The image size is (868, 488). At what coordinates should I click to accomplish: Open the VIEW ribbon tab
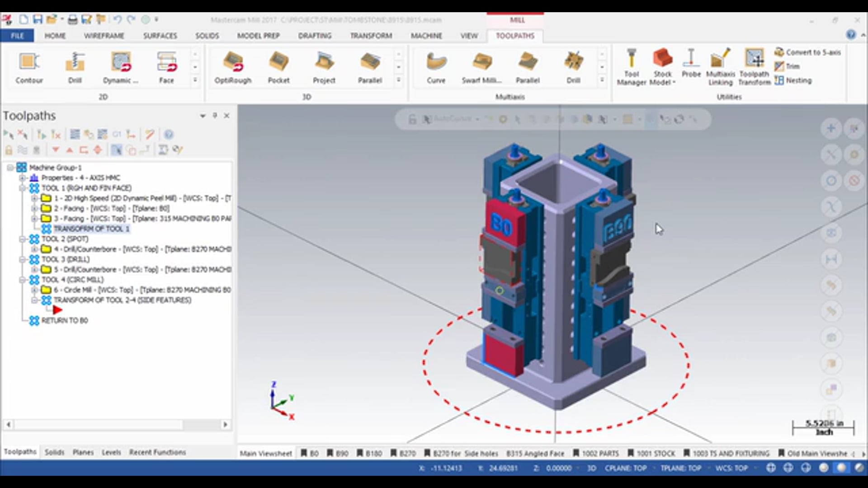(x=469, y=36)
